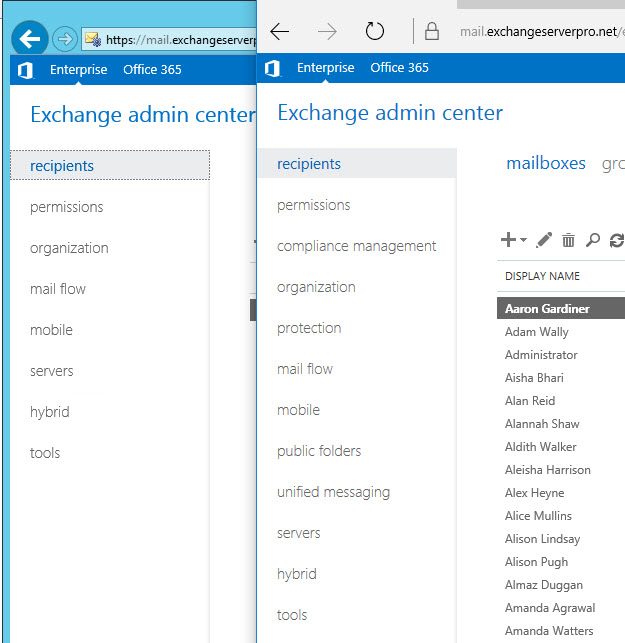Open Enterprise tab in left window

pyautogui.click(x=78, y=70)
